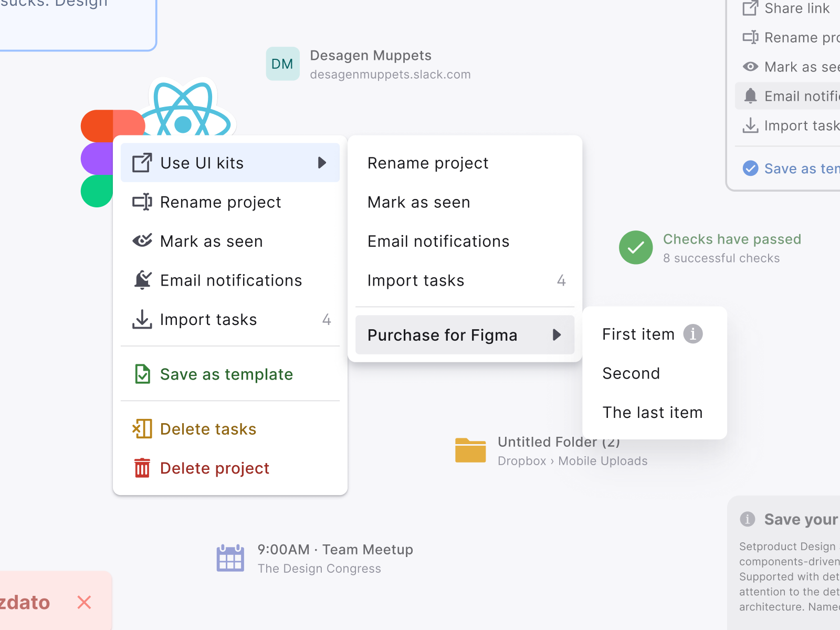840x630 pixels.
Task: Click the Share link icon in the right panel
Action: [751, 8]
